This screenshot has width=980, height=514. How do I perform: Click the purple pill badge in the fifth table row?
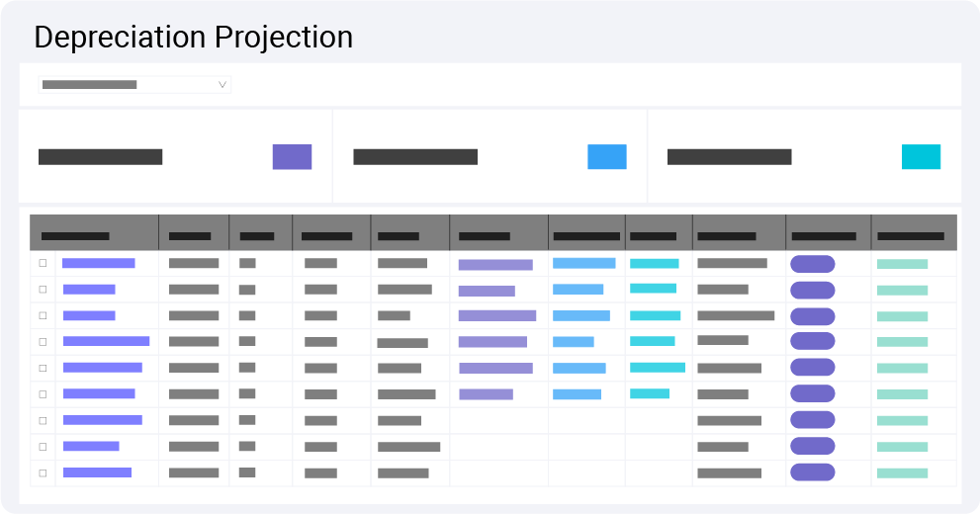813,368
